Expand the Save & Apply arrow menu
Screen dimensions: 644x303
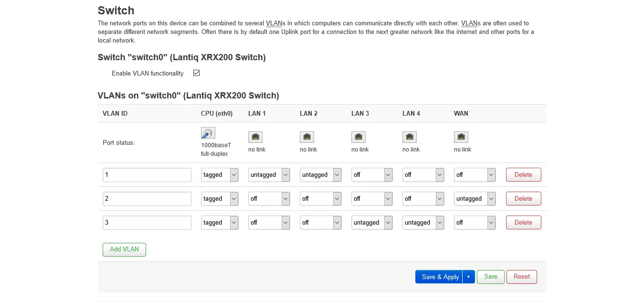(x=468, y=277)
